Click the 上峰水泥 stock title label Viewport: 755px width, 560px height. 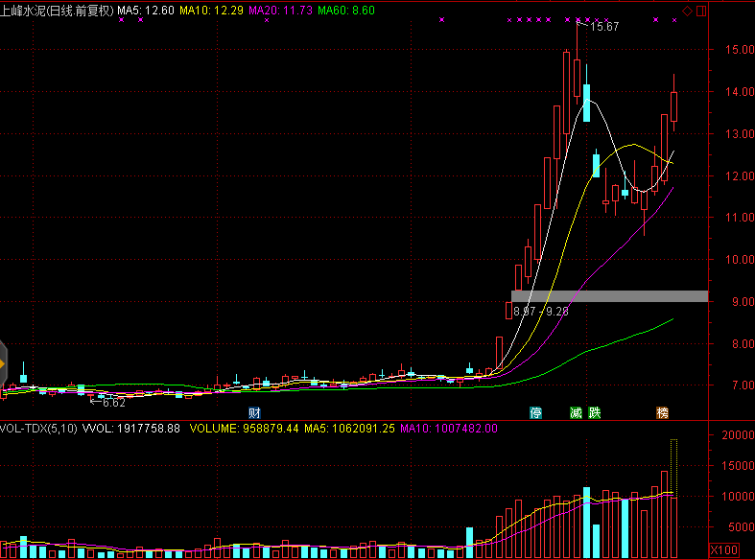click(58, 11)
